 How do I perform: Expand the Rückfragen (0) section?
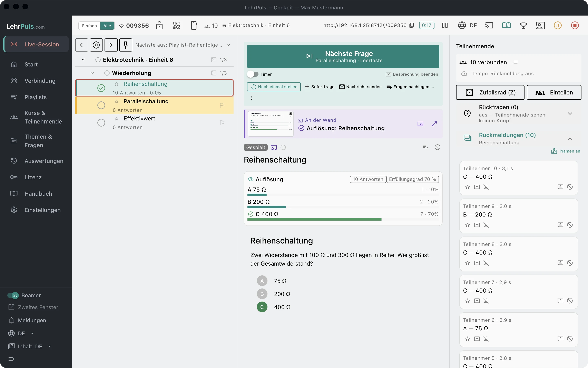tap(570, 113)
